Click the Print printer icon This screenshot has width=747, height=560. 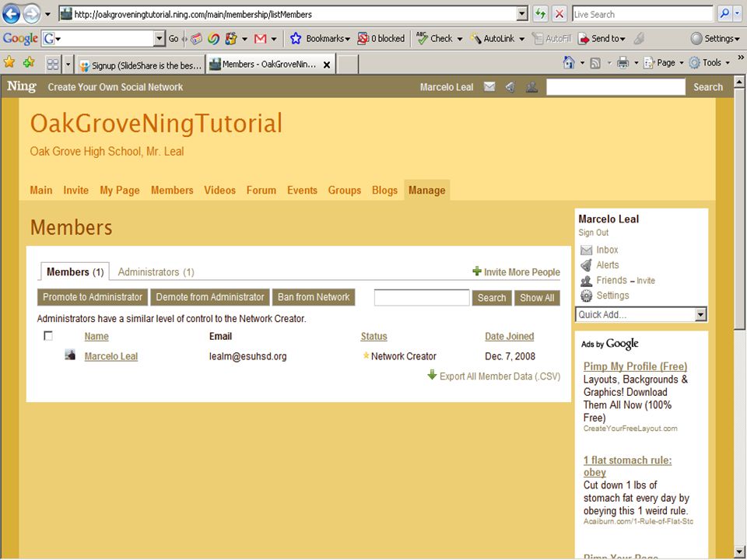(x=622, y=62)
